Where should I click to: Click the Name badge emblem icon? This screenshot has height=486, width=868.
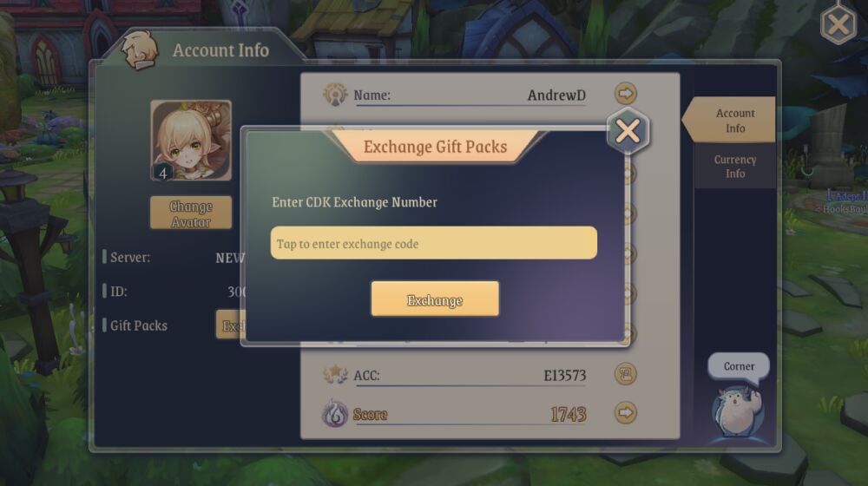[335, 94]
